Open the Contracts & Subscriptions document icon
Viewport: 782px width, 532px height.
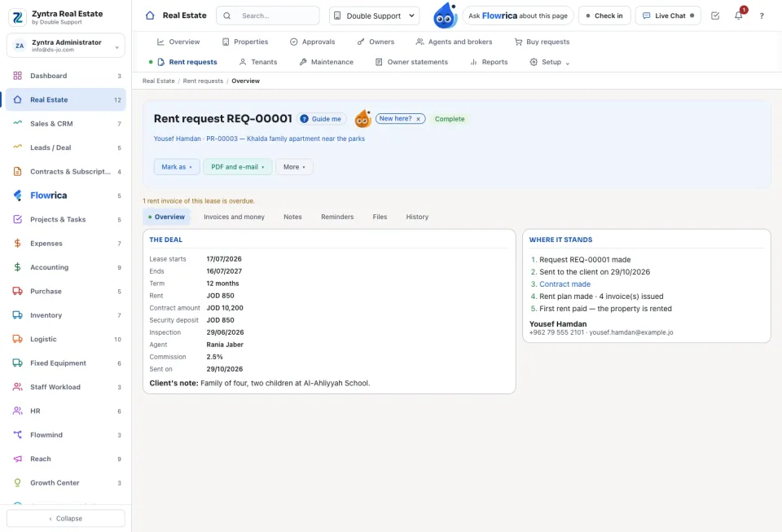pos(17,172)
